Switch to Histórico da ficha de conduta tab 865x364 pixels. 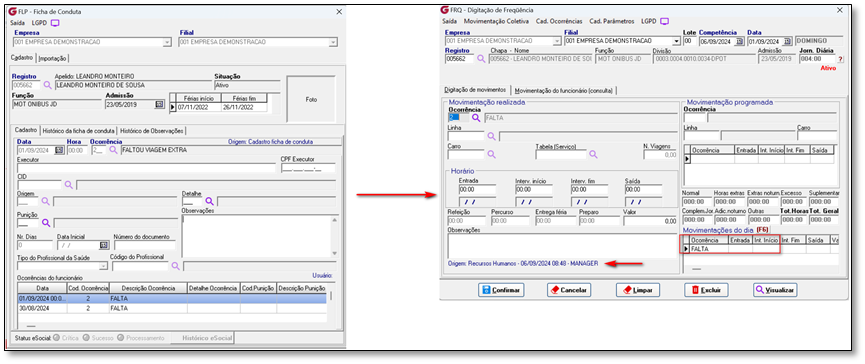(79, 131)
